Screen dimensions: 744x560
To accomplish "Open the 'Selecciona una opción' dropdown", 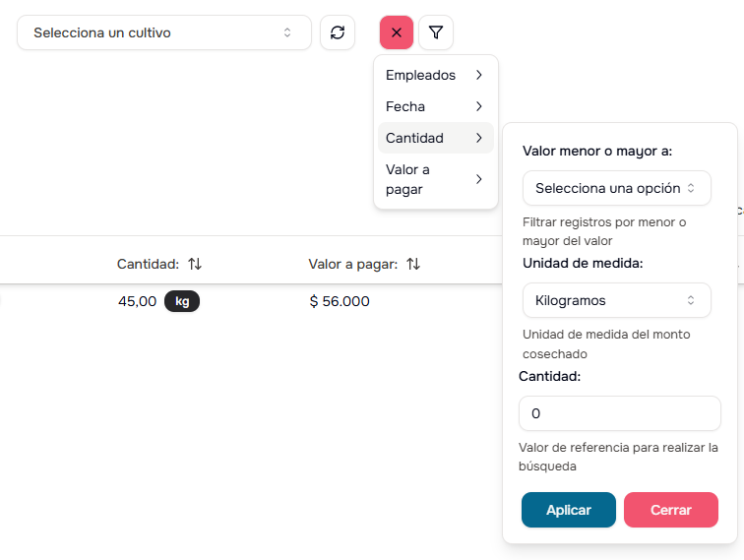I will coord(616,188).
